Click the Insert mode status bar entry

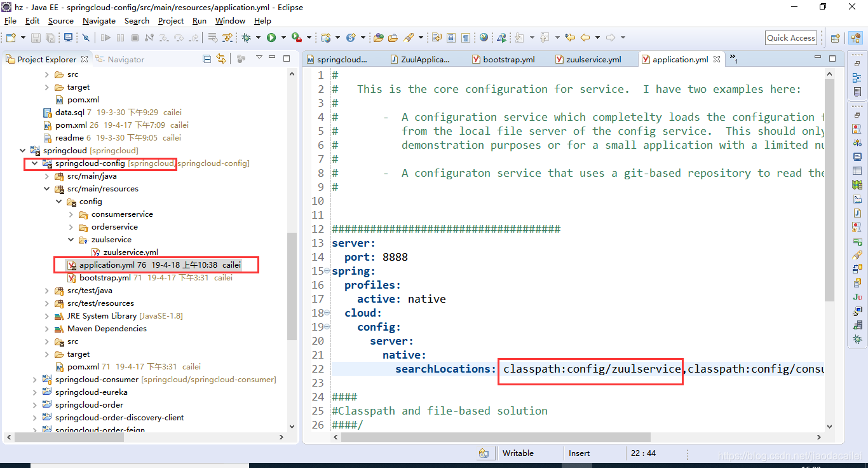tap(579, 453)
